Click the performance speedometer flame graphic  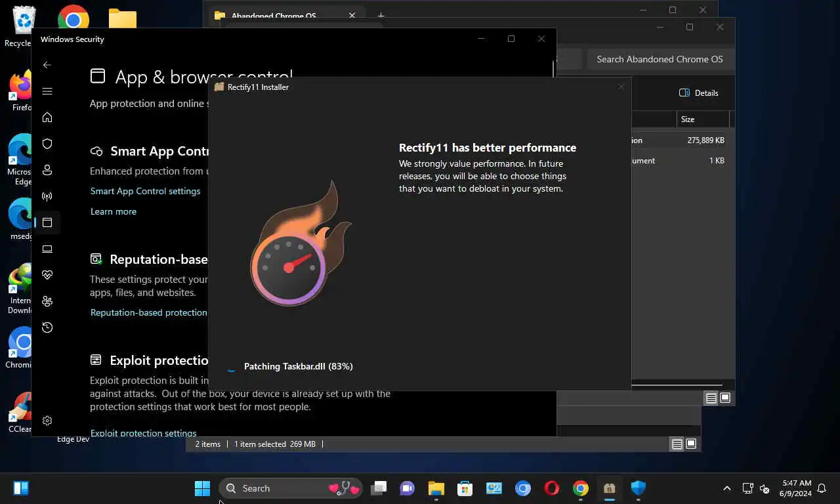[x=300, y=244]
